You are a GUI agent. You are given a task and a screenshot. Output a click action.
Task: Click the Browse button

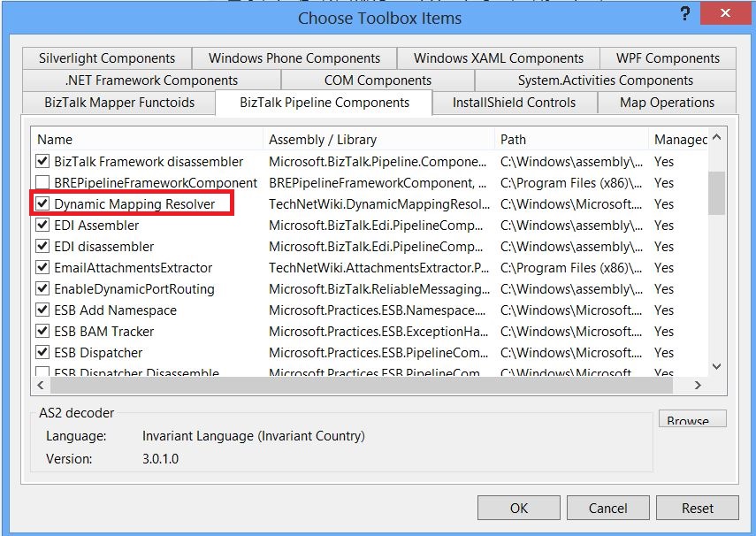(x=692, y=419)
